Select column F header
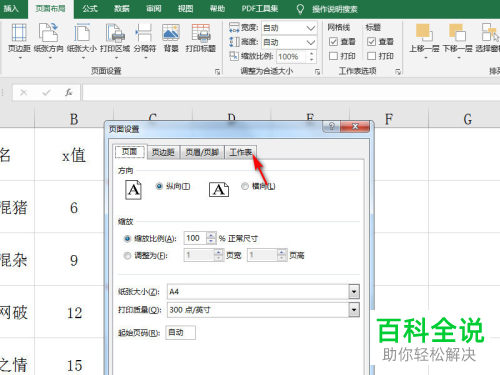The height and width of the screenshot is (375, 500). point(389,119)
